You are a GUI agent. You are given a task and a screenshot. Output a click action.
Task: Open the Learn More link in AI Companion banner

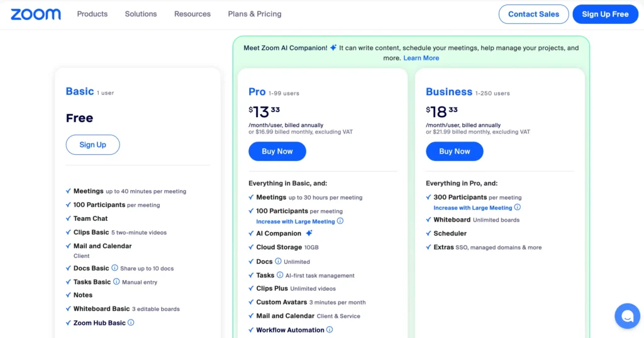coord(421,58)
